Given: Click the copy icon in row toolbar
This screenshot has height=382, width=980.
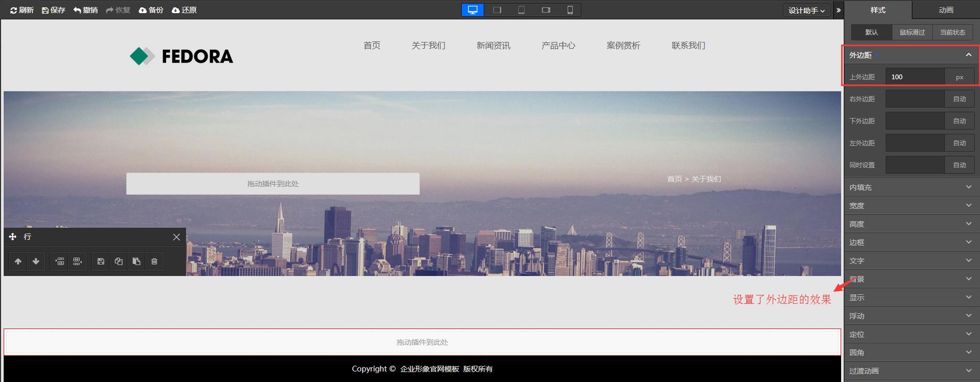Looking at the screenshot, I should [118, 261].
